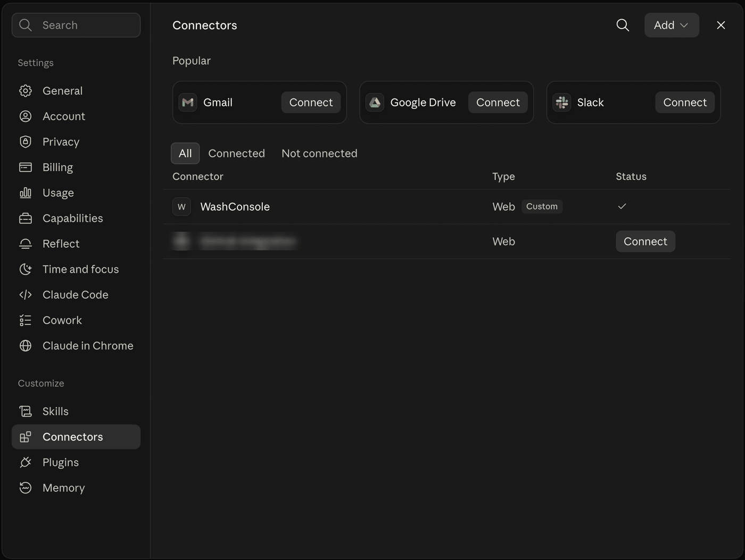
Task: Click the Google Drive logo icon
Action: pyautogui.click(x=375, y=103)
